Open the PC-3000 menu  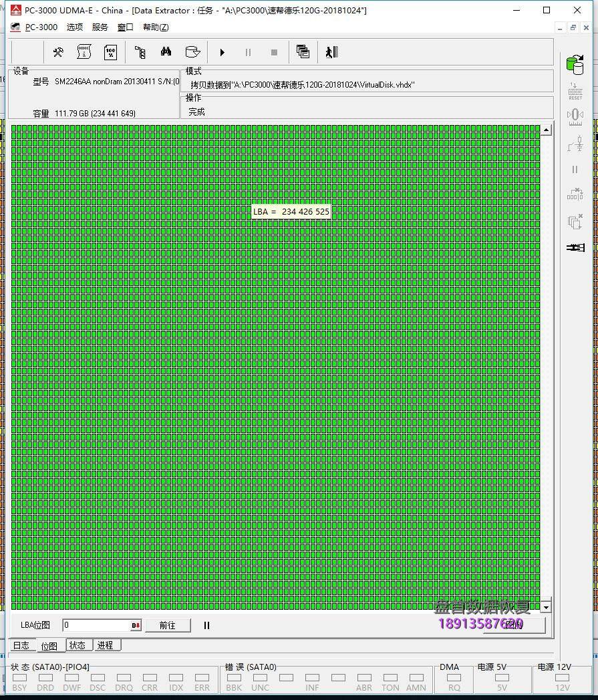coord(41,27)
